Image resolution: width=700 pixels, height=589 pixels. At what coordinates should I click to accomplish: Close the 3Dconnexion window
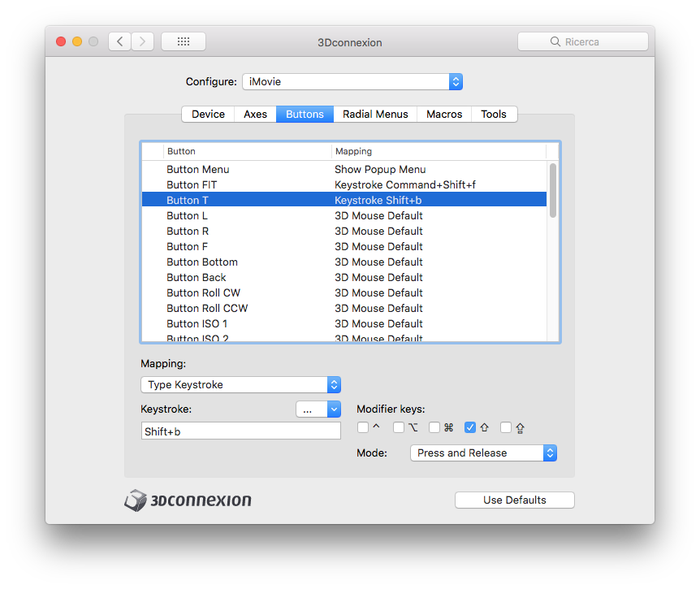[61, 41]
